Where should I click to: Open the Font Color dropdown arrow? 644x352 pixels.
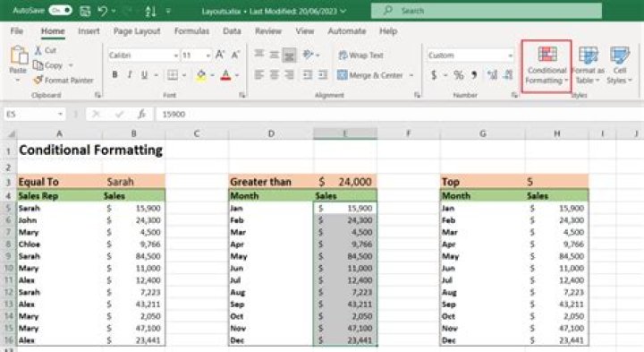237,75
